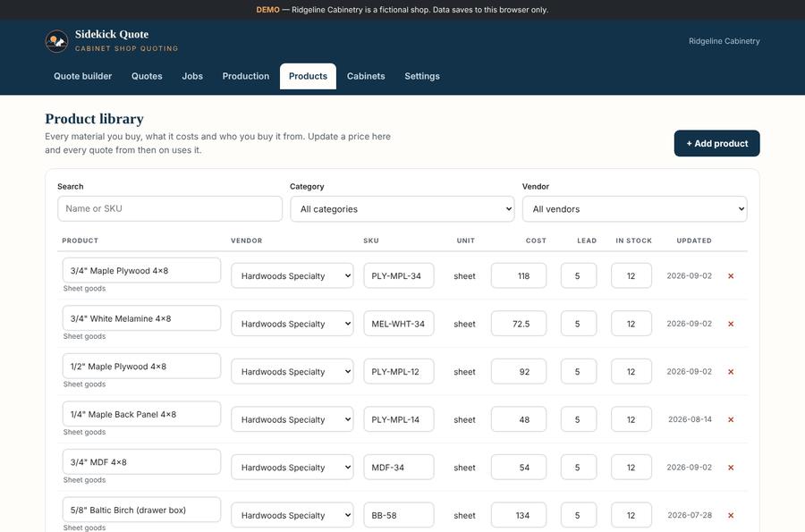Click the PLY-MPL-14 SKU field

pos(399,419)
